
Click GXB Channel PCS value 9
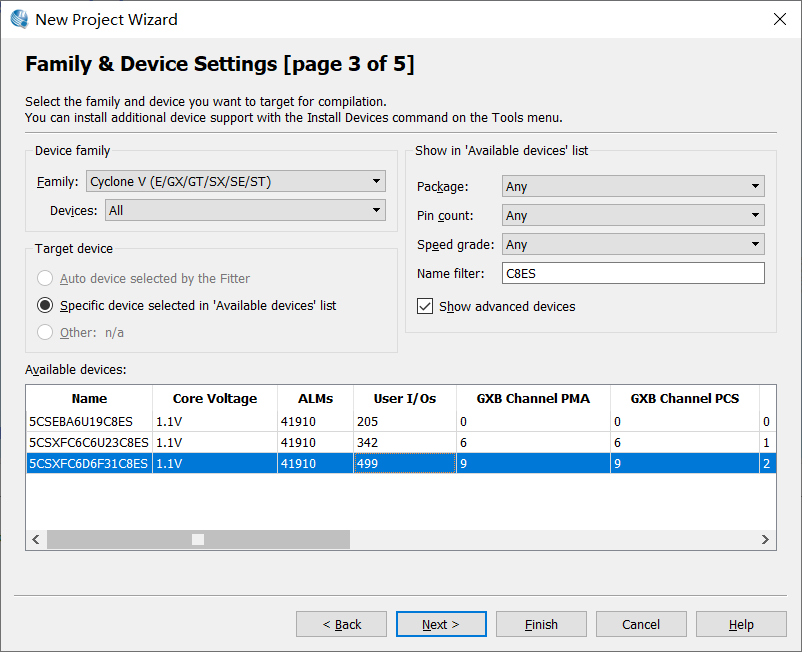pos(685,463)
